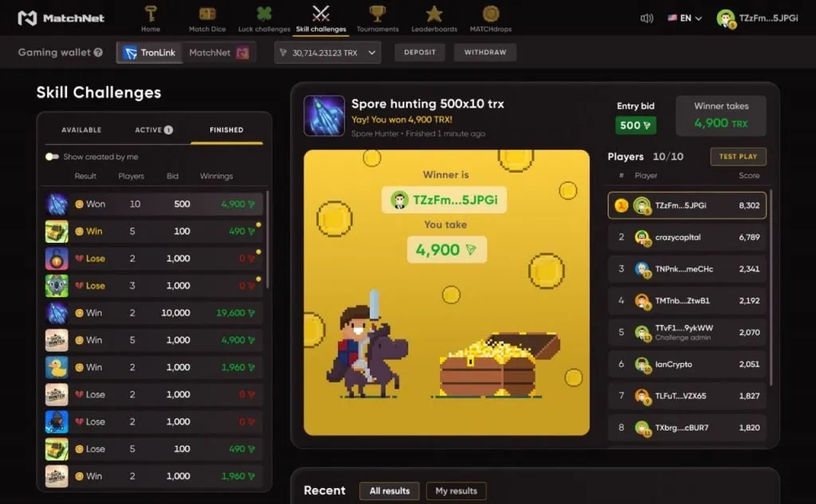The image size is (816, 504).
Task: Select the 10,000 bid Win challenge row
Action: pyautogui.click(x=154, y=313)
